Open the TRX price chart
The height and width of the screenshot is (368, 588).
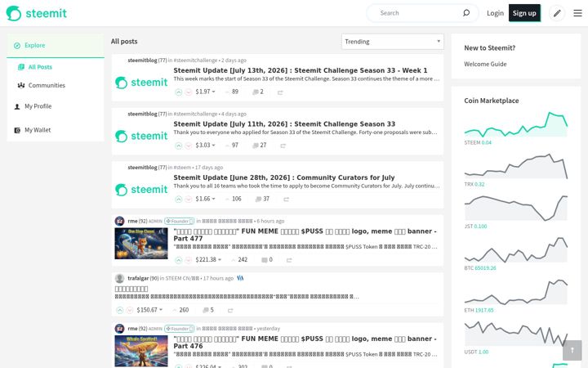515,166
